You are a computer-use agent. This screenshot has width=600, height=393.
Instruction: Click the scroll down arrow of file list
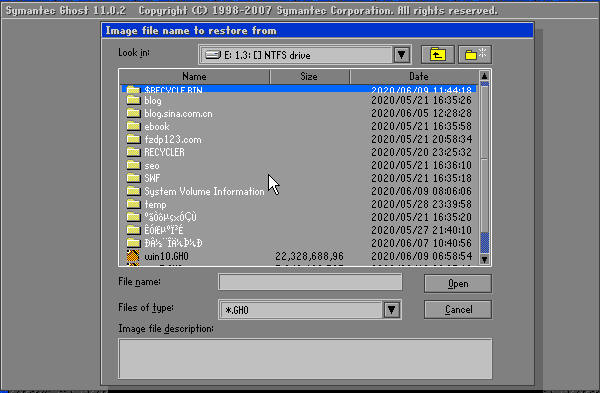coord(484,259)
